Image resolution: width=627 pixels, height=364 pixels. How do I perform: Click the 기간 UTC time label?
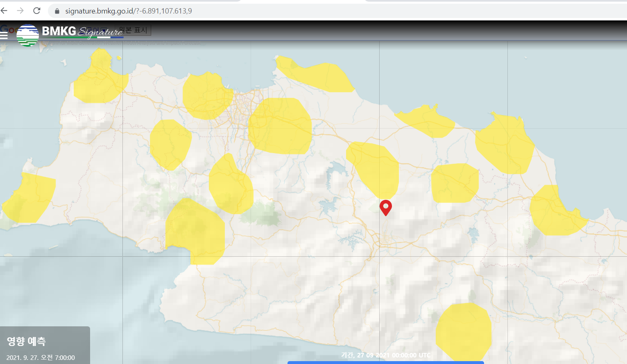385,355
